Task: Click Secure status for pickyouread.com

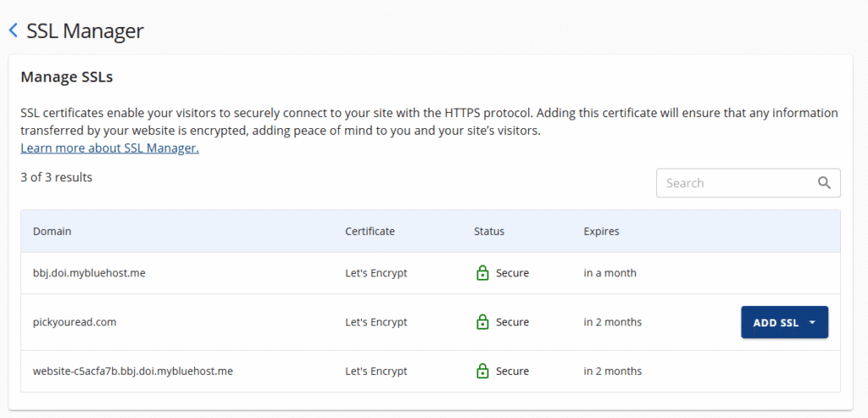Action: 512,322
